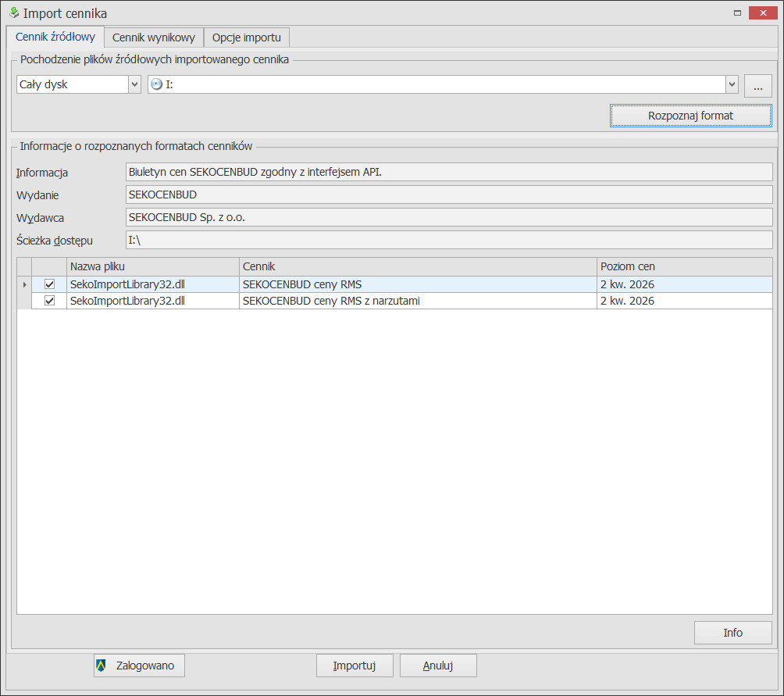Click the row indicator arrow of first row
This screenshot has height=696, width=784.
click(24, 284)
